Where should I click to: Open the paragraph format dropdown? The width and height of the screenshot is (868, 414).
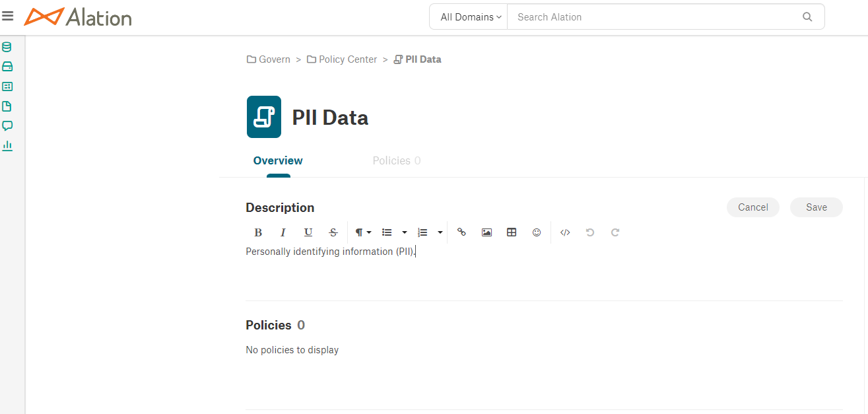pyautogui.click(x=363, y=232)
